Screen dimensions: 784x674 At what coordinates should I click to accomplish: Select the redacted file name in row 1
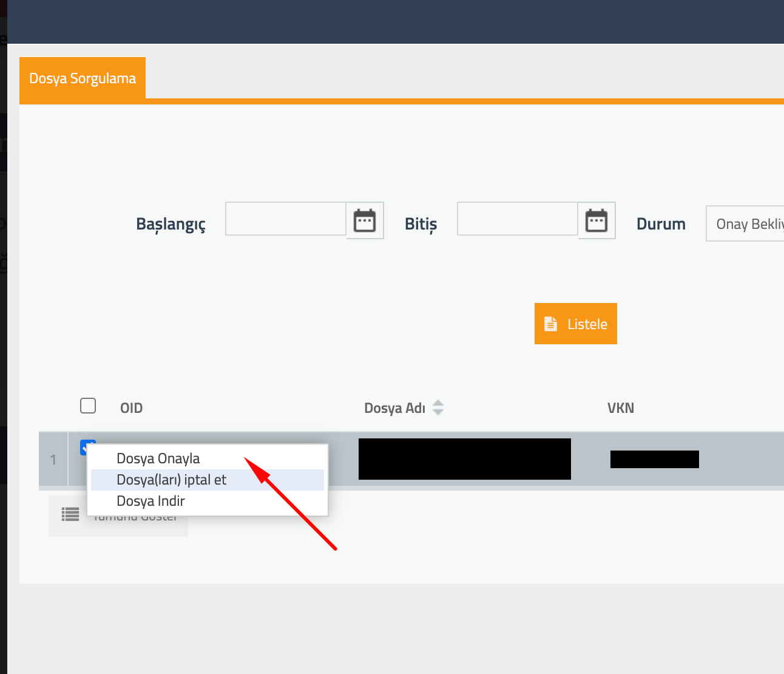pos(464,459)
